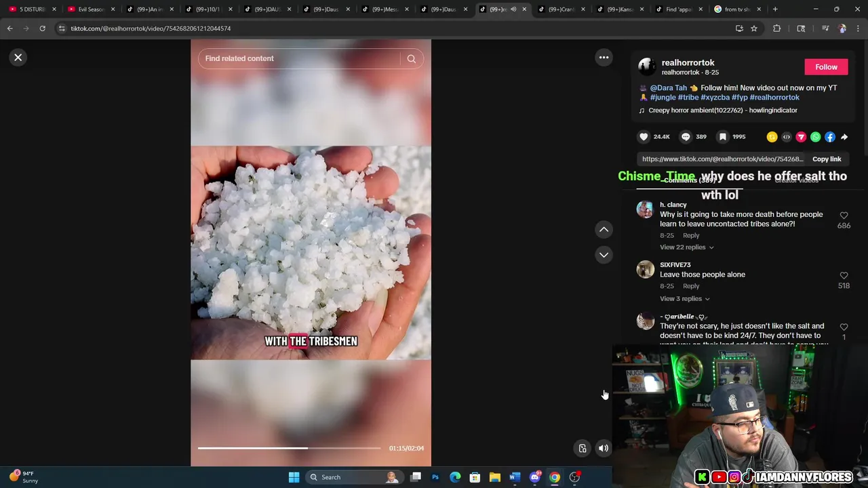Reply to SIXFIVE73's comment
This screenshot has height=488, width=868.
click(x=691, y=286)
